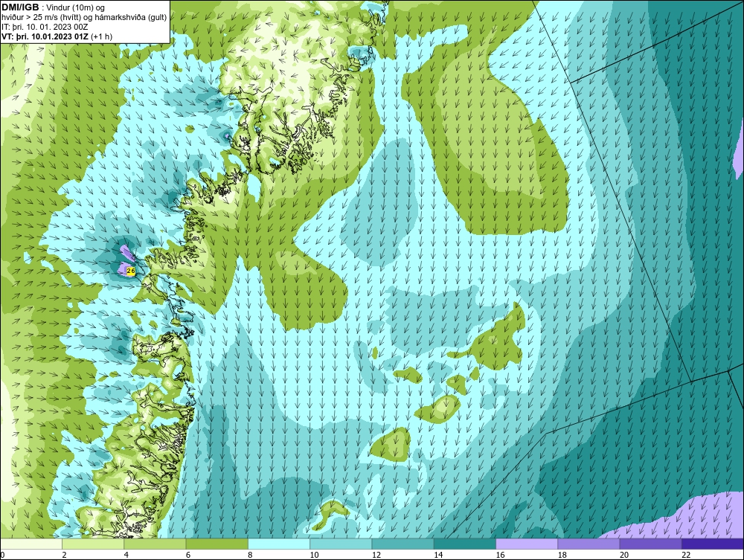The height and width of the screenshot is (560, 744).
Task: Click the legend scale label "20"
Action: point(624,556)
